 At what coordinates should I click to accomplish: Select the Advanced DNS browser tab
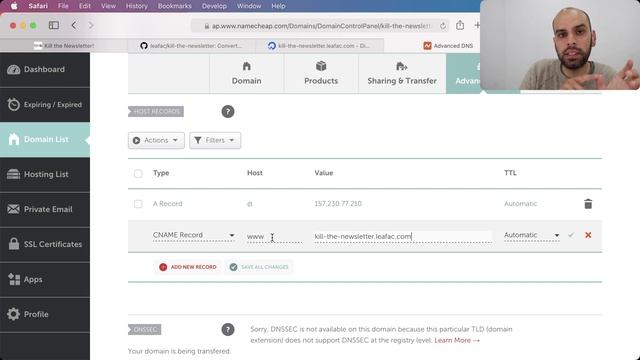448,46
